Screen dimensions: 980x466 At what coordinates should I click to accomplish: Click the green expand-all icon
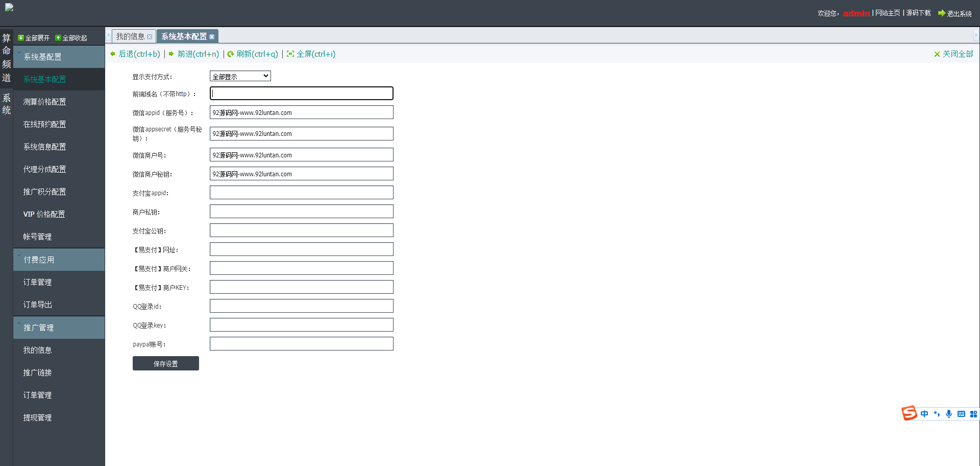click(x=21, y=38)
